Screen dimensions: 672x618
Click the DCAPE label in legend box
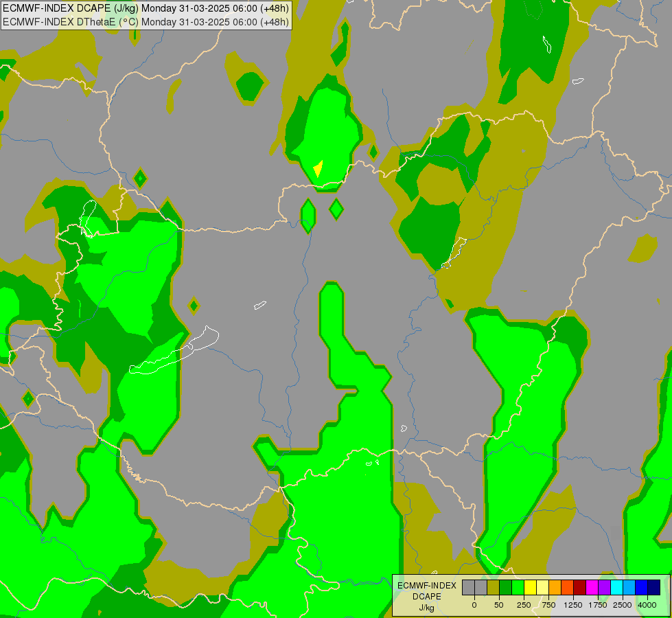coord(427,597)
